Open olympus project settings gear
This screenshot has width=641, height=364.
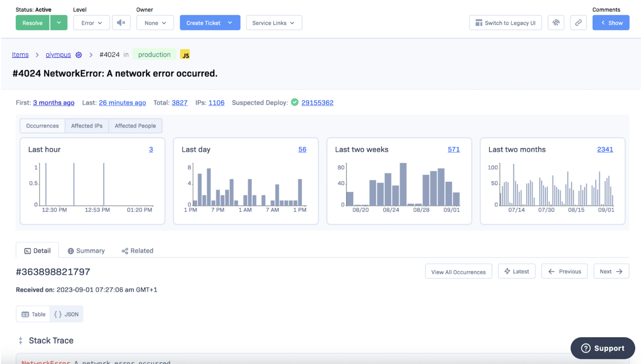(79, 55)
